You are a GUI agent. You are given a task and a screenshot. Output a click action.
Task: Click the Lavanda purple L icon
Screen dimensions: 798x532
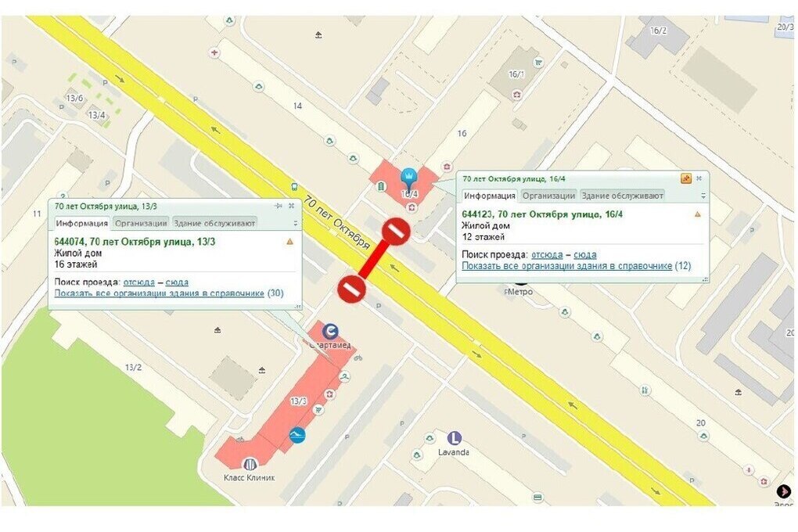pyautogui.click(x=454, y=438)
